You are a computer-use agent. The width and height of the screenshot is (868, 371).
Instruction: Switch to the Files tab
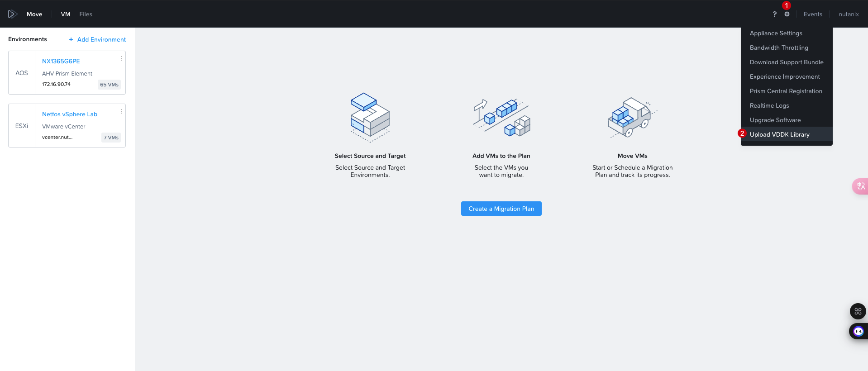coord(86,14)
